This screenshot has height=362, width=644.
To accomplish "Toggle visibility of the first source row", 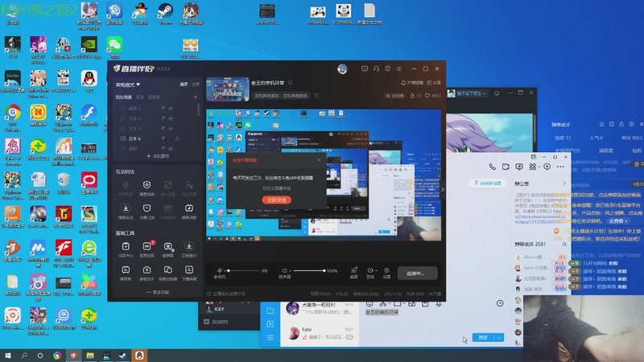I will pyautogui.click(x=171, y=109).
